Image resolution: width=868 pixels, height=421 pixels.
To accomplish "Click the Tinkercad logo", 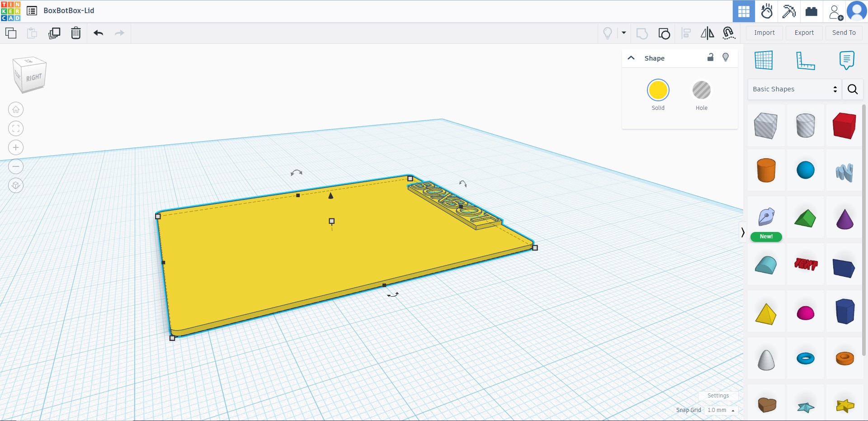I will (11, 11).
